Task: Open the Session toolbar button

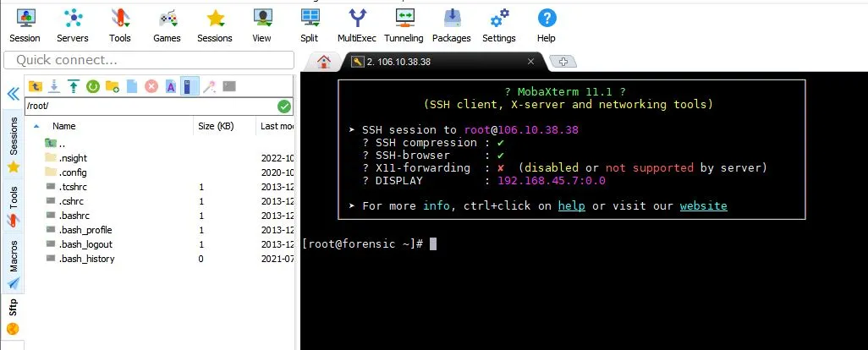Action: pyautogui.click(x=25, y=26)
